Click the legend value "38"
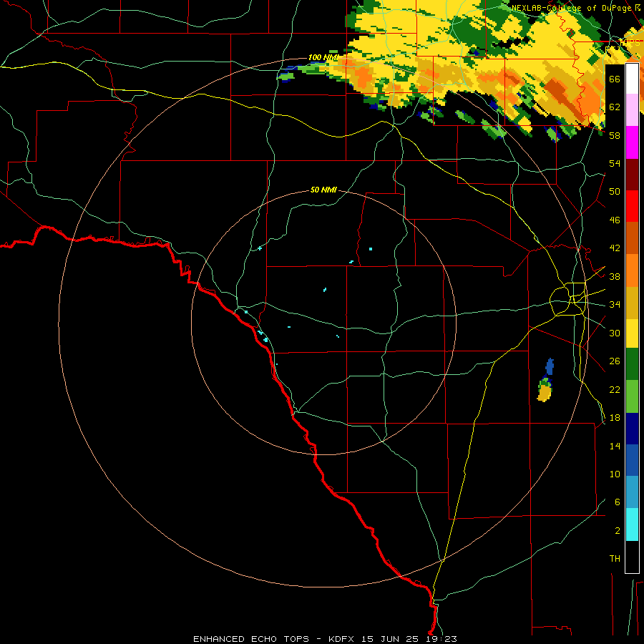This screenshot has width=644, height=644. [615, 276]
